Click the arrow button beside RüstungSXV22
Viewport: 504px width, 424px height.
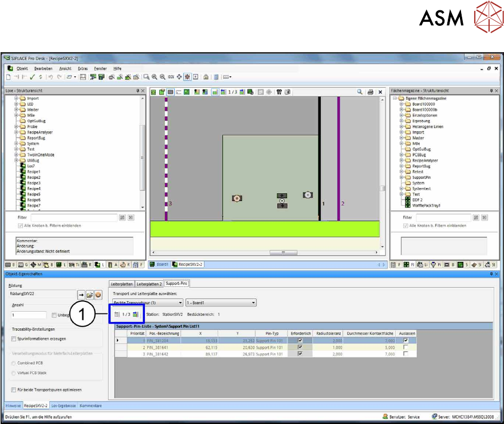(x=81, y=295)
